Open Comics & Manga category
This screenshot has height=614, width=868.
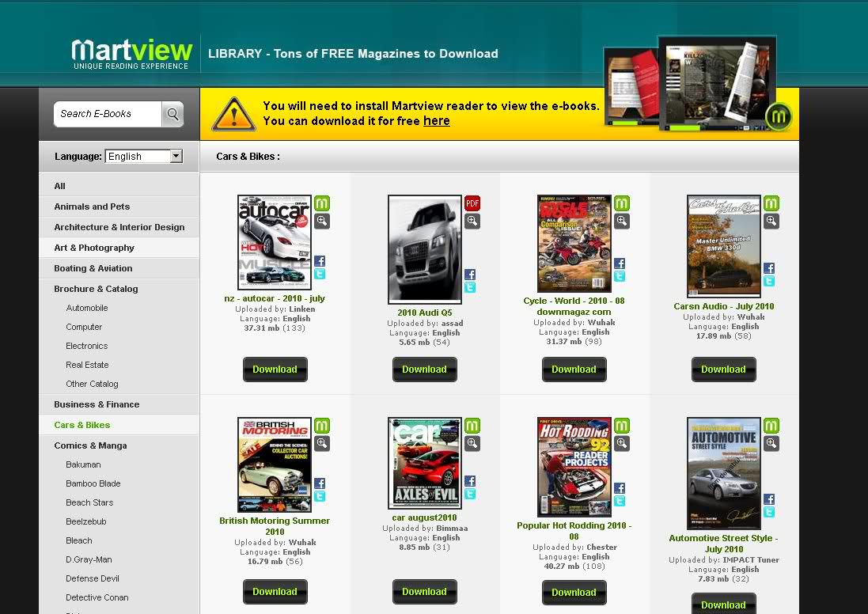pyautogui.click(x=90, y=445)
